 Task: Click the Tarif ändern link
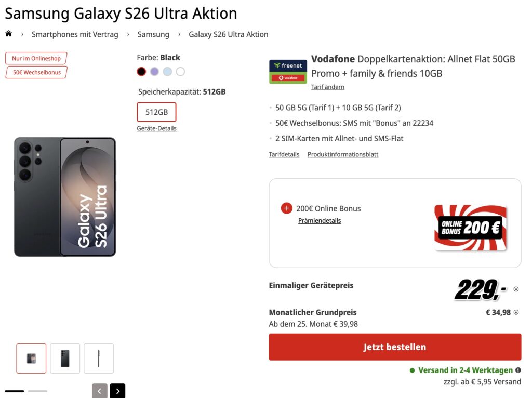327,87
